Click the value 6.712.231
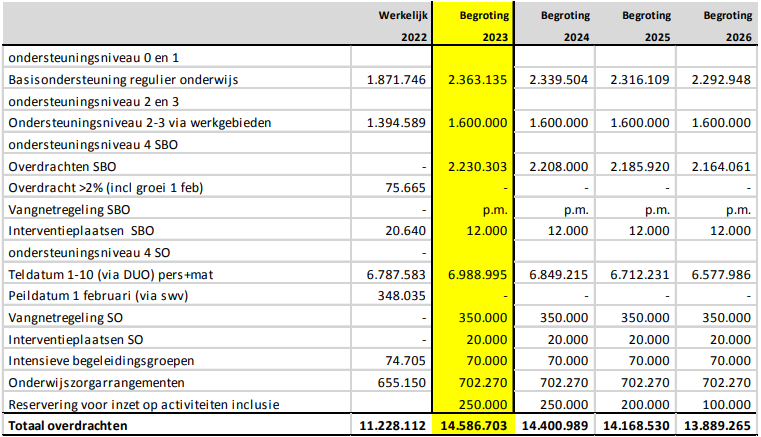Screen dimensions: 761x437 640,275
